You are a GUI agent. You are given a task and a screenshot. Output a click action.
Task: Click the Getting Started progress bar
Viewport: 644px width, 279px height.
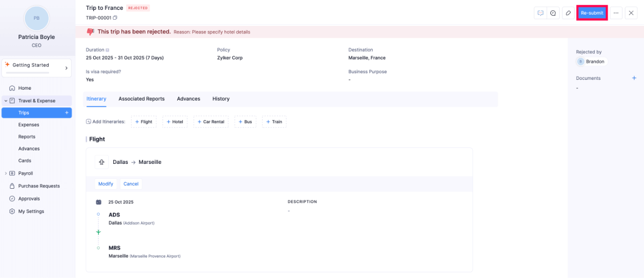coord(34,73)
